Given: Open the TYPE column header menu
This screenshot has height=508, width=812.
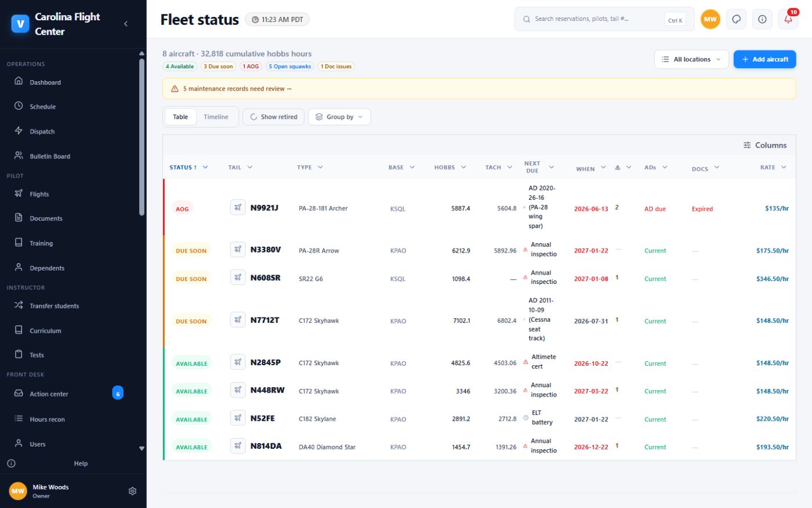Looking at the screenshot, I should point(320,167).
